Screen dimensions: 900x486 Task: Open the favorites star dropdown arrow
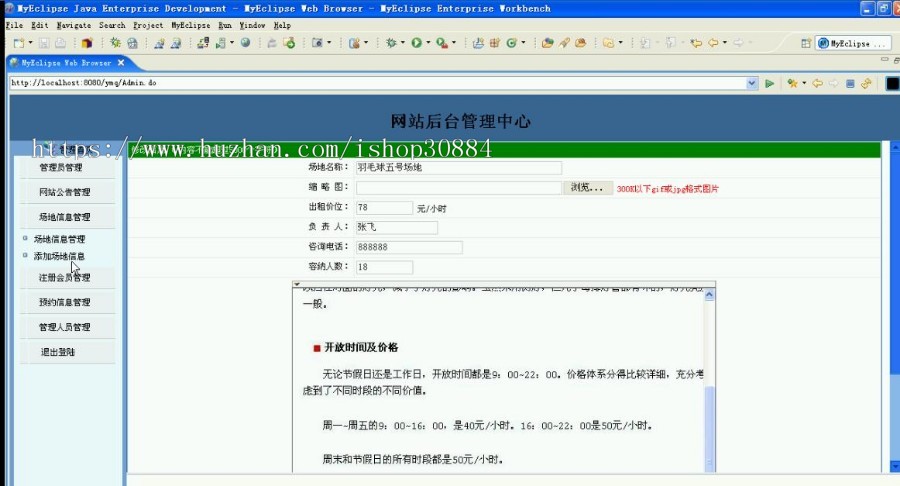click(804, 84)
